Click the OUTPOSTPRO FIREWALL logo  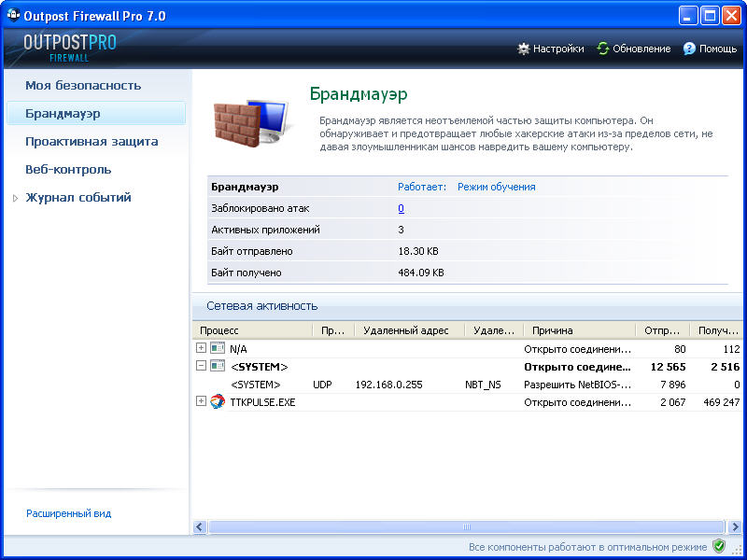70,48
